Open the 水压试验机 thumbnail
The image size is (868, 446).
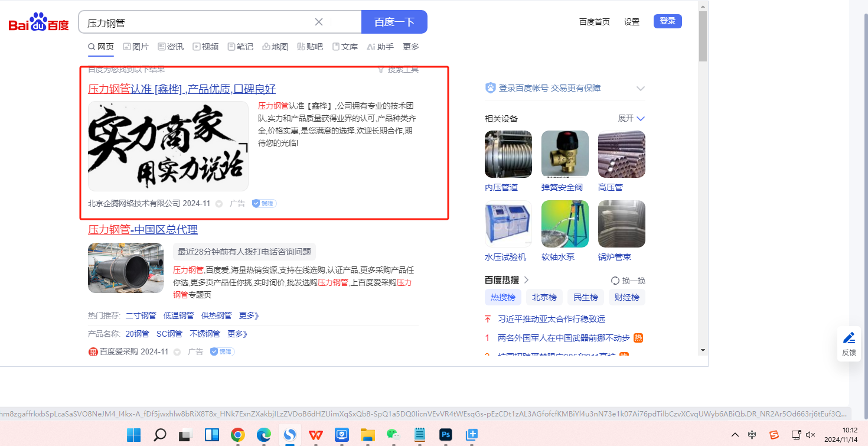click(508, 224)
